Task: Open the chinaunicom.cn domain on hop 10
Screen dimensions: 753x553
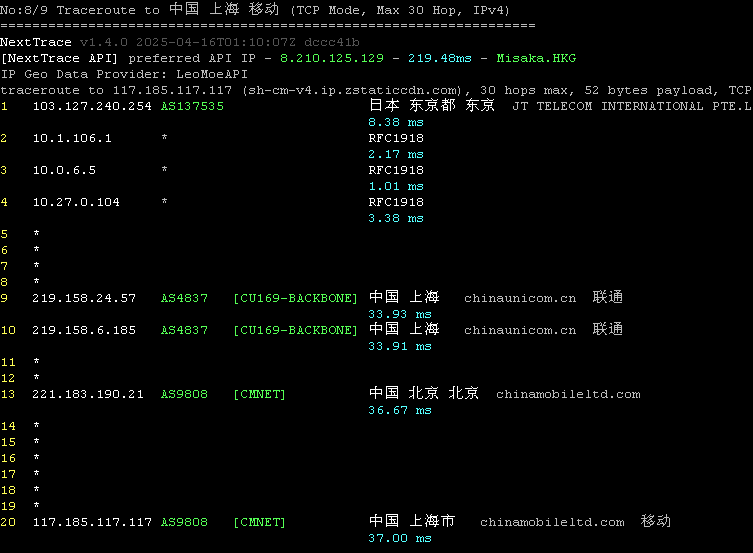Action: click(520, 330)
